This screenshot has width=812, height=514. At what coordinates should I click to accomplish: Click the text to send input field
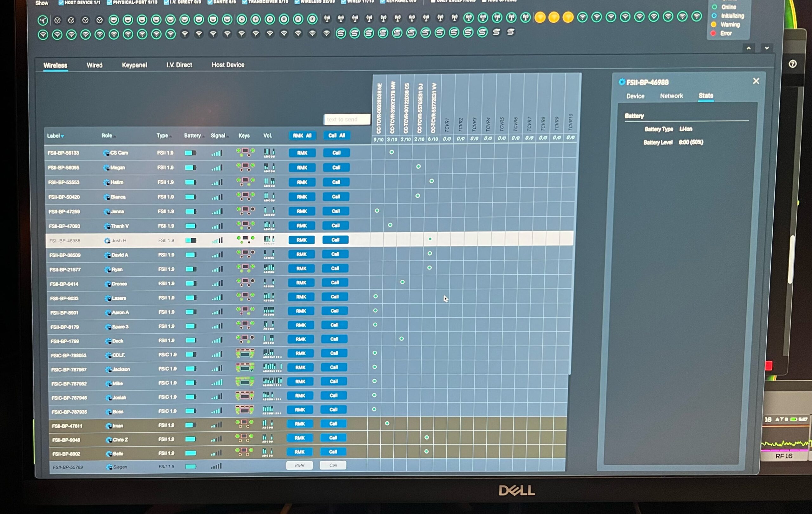(347, 119)
